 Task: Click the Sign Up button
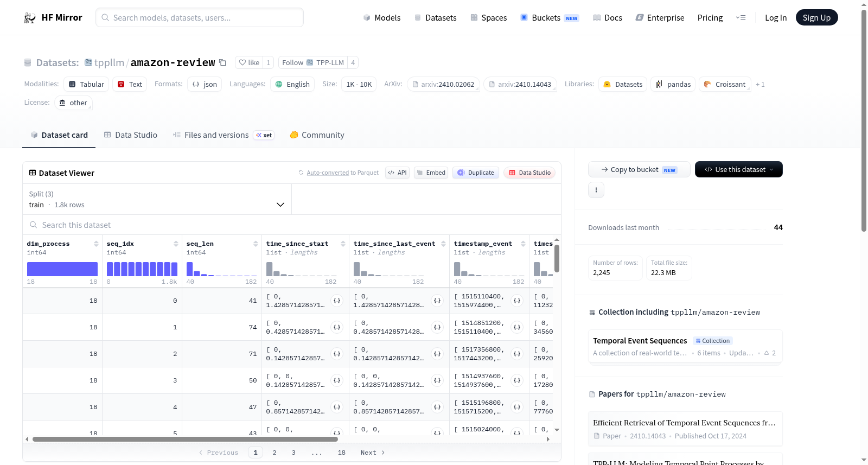(x=816, y=17)
